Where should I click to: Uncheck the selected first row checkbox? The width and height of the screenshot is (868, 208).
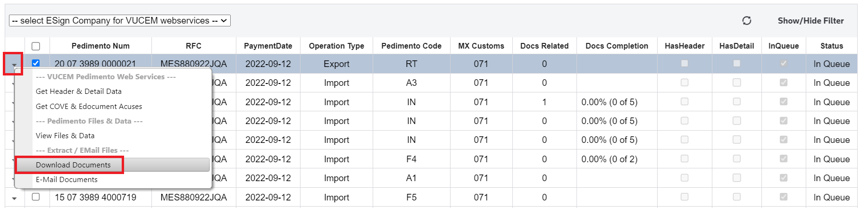pos(36,63)
